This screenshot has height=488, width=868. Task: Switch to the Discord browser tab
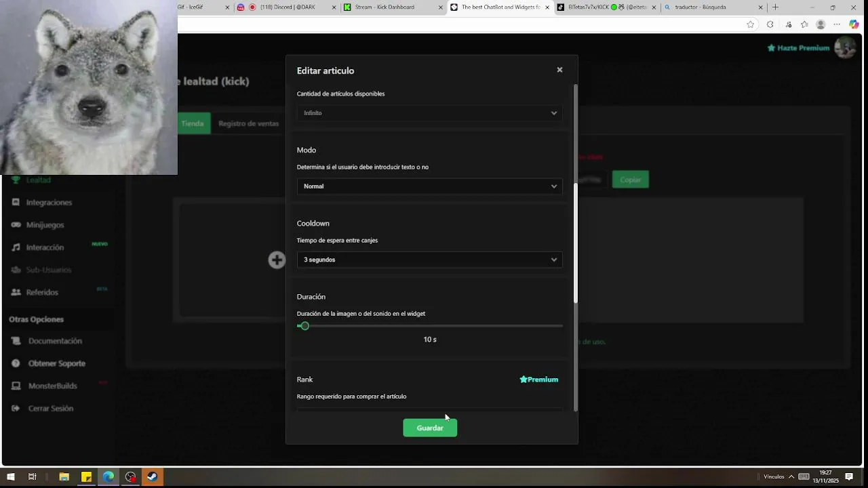click(x=287, y=7)
